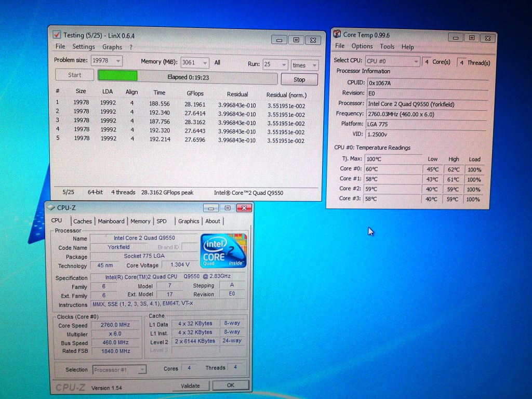
Task: Select result row with time 192.214
Action: pos(181,139)
